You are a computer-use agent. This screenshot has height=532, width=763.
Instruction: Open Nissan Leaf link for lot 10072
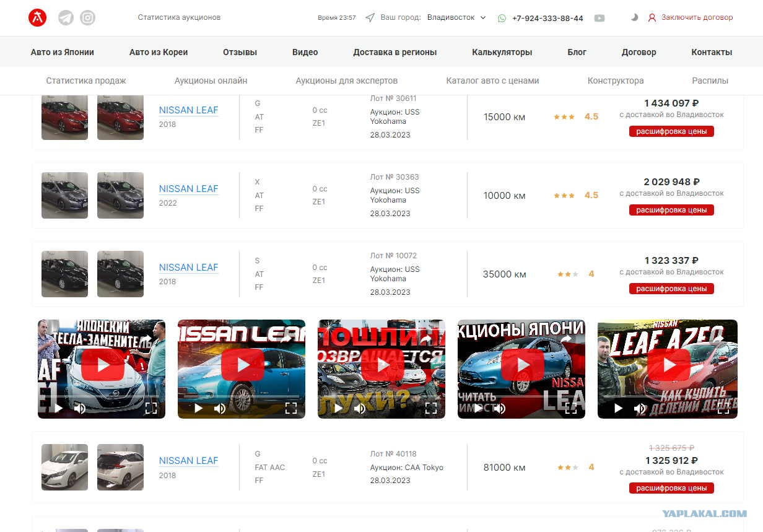click(189, 268)
